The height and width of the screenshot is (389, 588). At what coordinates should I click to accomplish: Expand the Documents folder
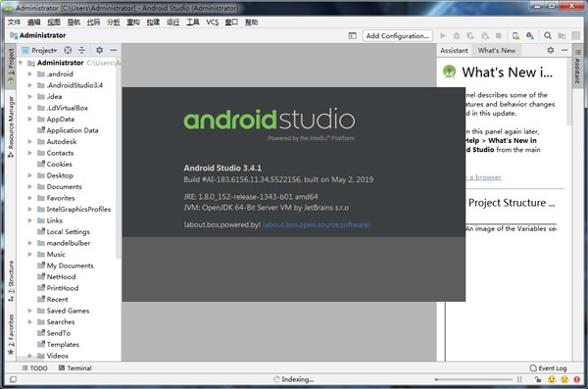[x=30, y=186]
